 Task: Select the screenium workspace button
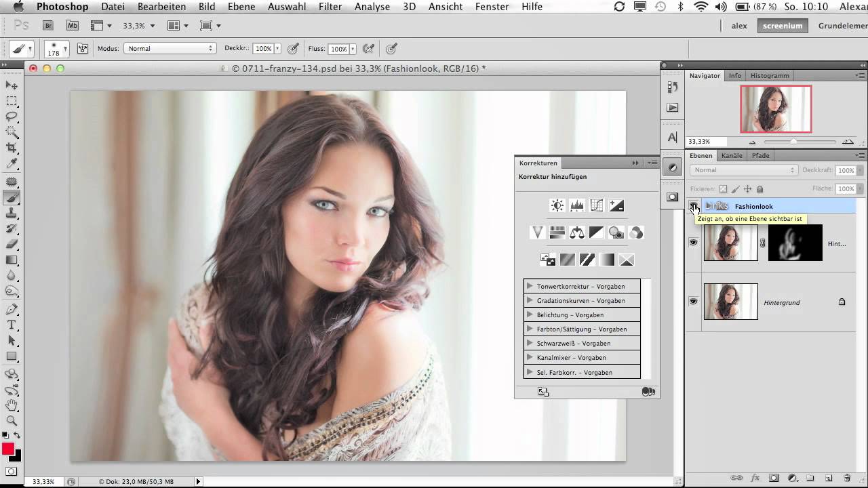pyautogui.click(x=783, y=26)
